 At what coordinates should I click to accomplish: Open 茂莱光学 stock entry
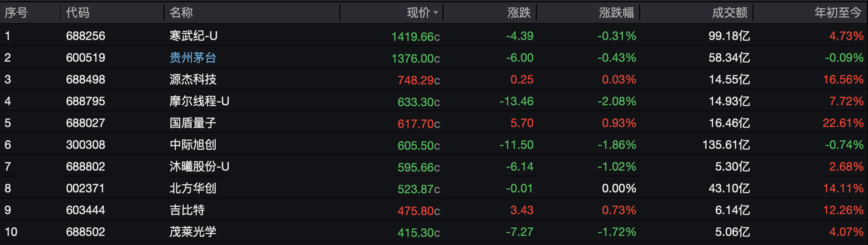193,232
